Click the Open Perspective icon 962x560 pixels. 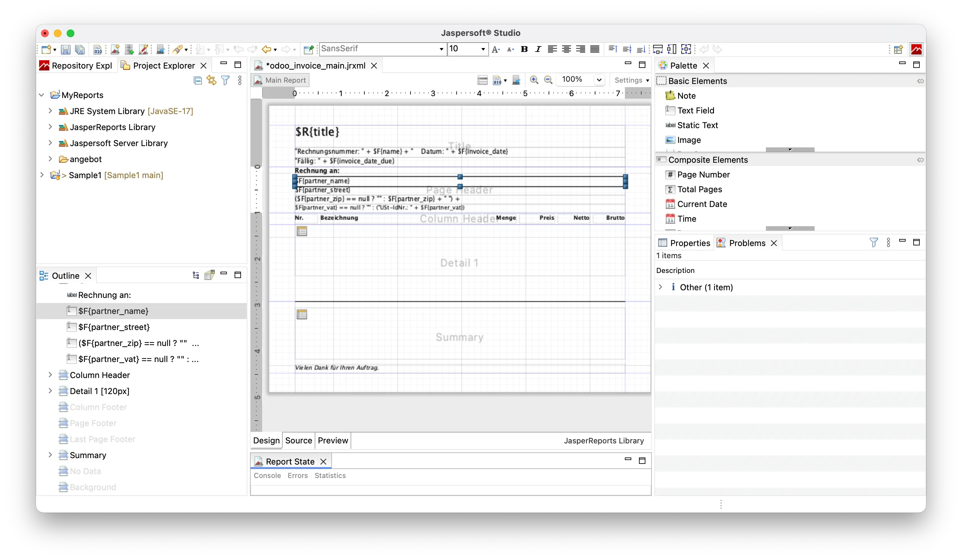click(898, 49)
